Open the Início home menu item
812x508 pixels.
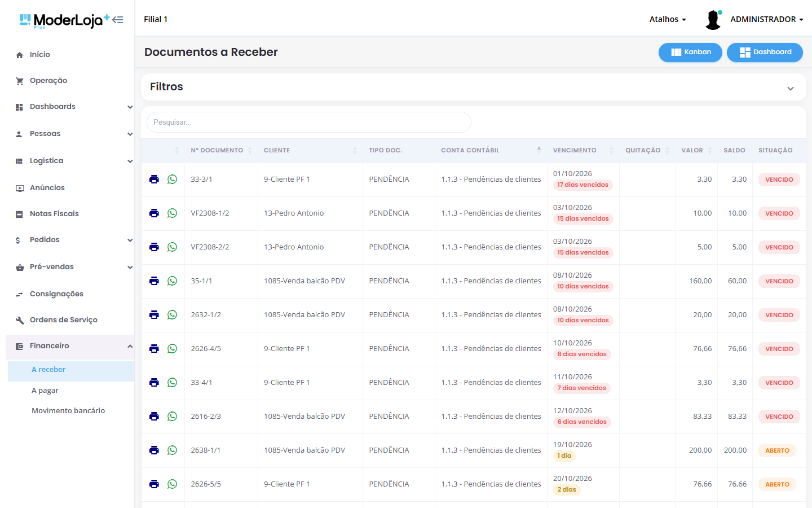coord(70,55)
